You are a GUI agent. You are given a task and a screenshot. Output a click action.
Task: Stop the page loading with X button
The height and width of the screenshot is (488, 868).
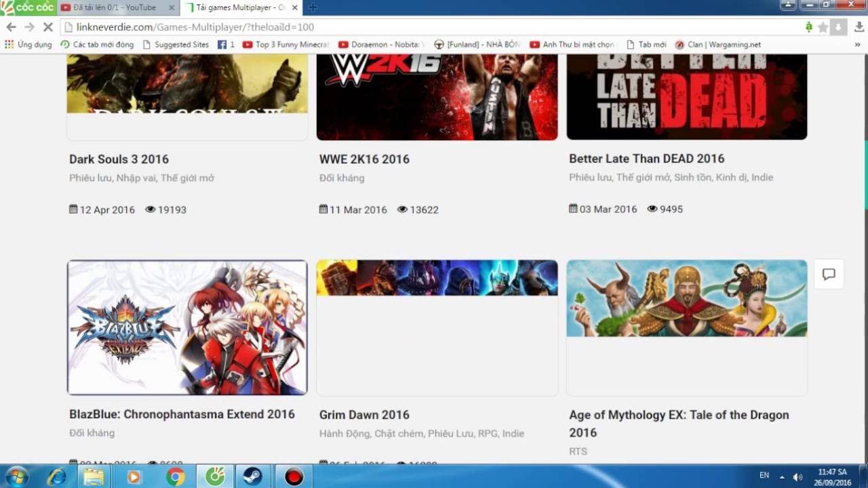[47, 27]
